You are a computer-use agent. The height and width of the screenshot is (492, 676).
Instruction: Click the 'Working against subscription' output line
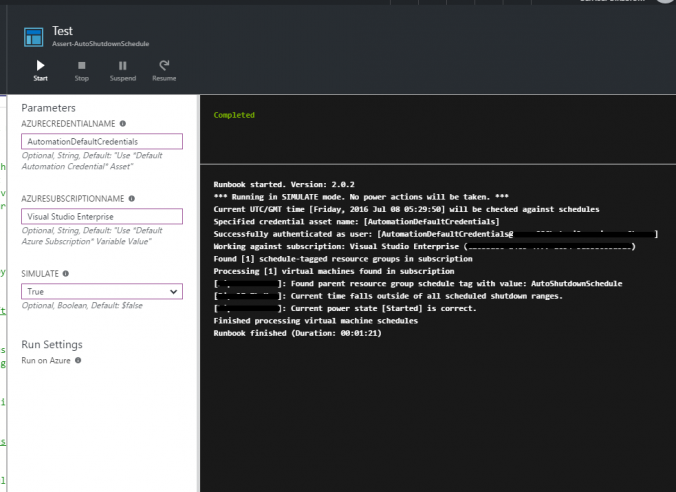coord(424,247)
